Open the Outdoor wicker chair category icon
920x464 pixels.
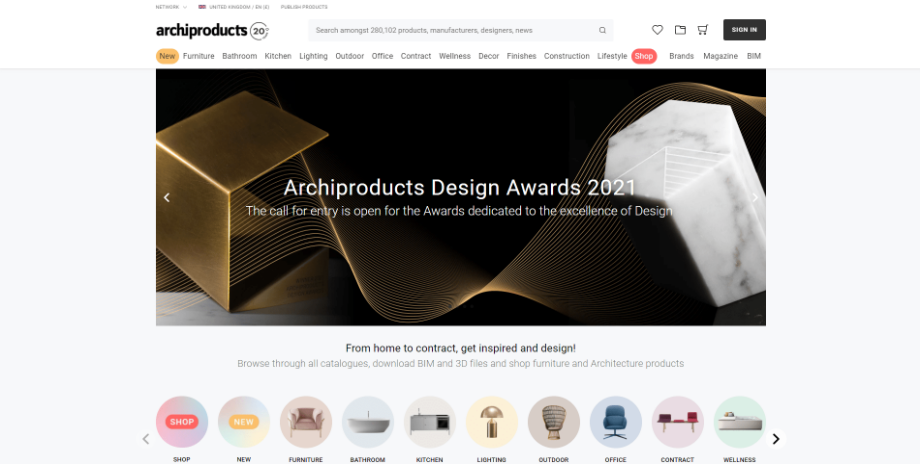point(554,422)
